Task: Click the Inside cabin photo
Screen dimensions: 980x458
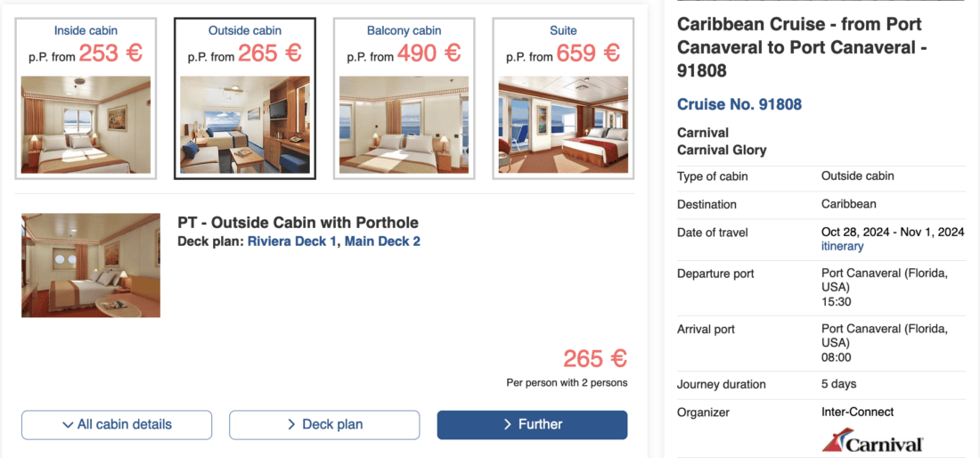Action: point(86,125)
